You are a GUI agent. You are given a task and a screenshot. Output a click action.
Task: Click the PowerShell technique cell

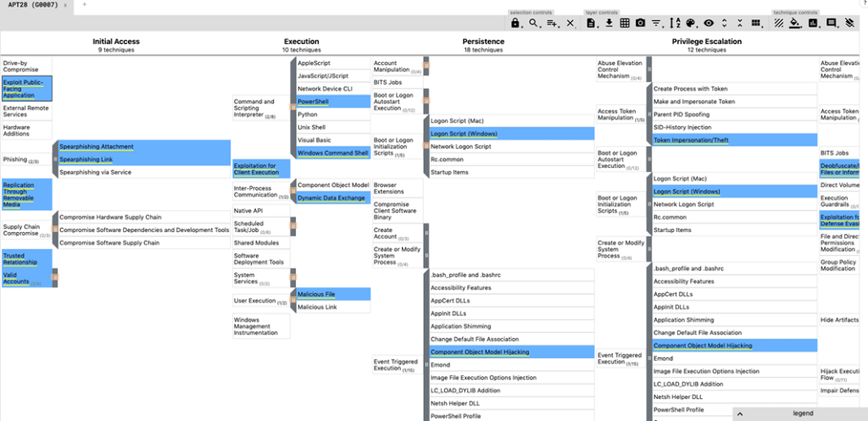333,102
